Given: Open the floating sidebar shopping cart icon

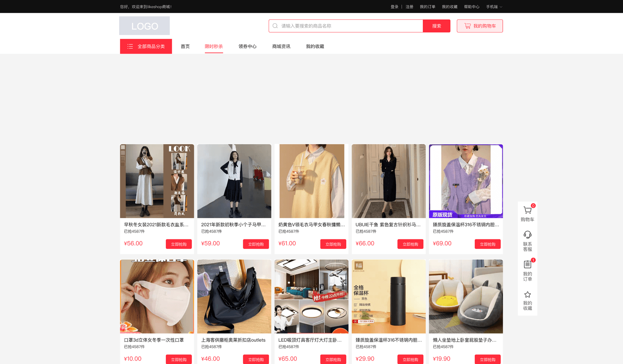Looking at the screenshot, I should 527,210.
